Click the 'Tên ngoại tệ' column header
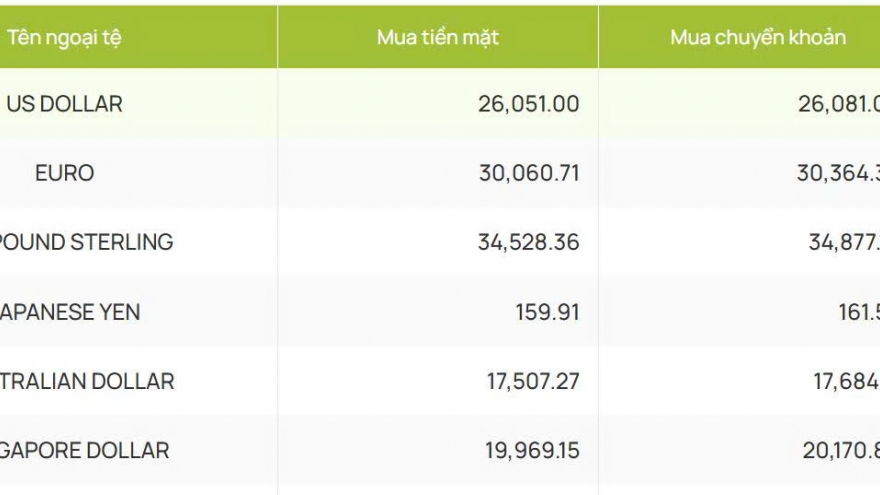 coord(65,38)
